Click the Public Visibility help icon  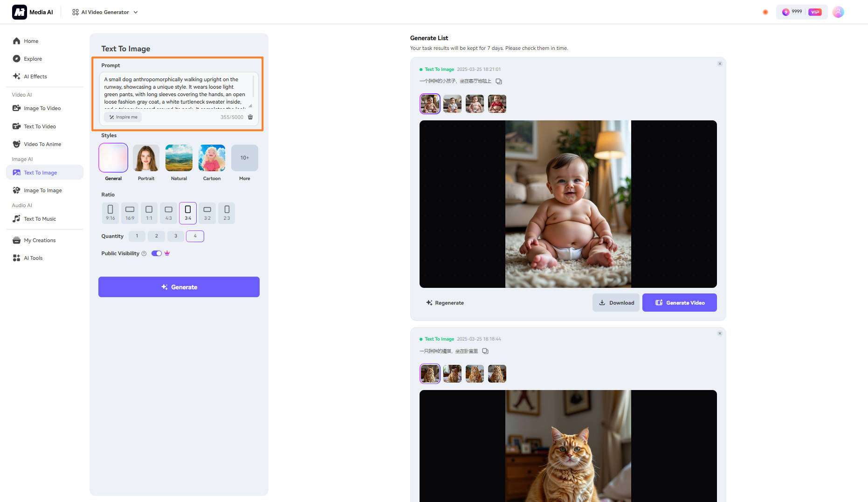pos(144,254)
